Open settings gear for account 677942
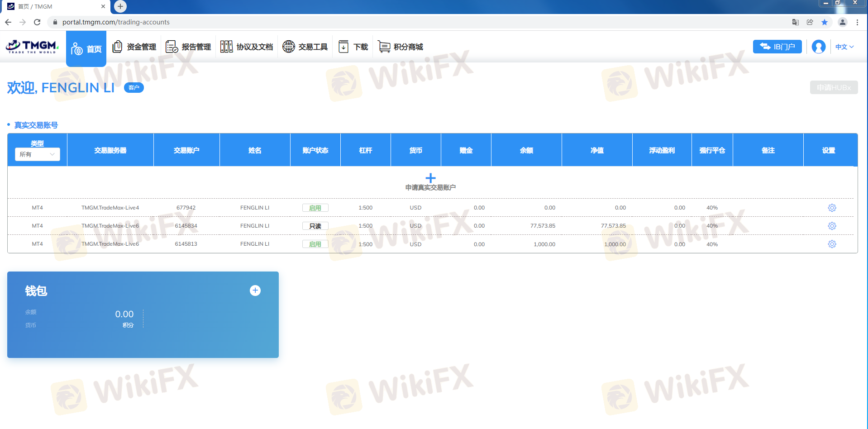 tap(832, 208)
